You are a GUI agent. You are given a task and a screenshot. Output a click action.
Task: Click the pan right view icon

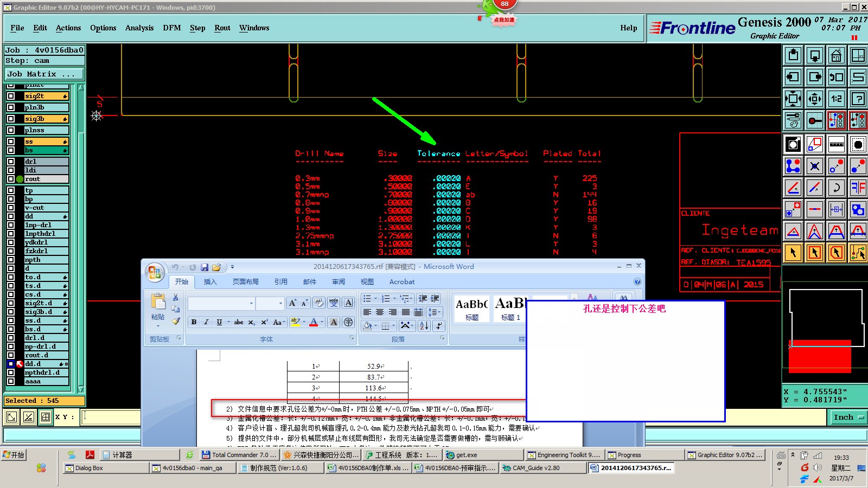(815, 77)
